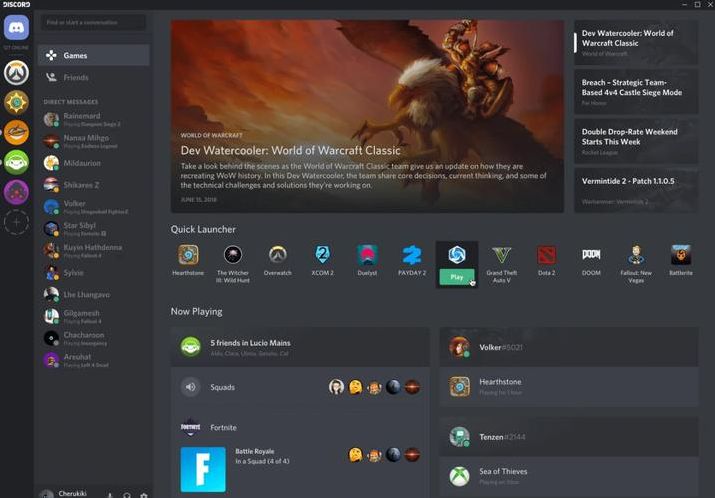Click Volker#5021 avatar in the Now Playing panel
The image size is (715, 498).
coord(459,347)
